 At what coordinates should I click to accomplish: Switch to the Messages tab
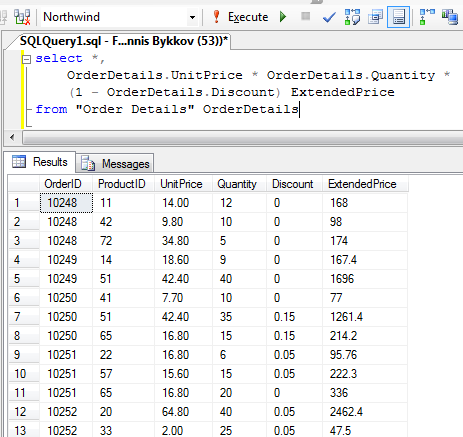pos(115,163)
